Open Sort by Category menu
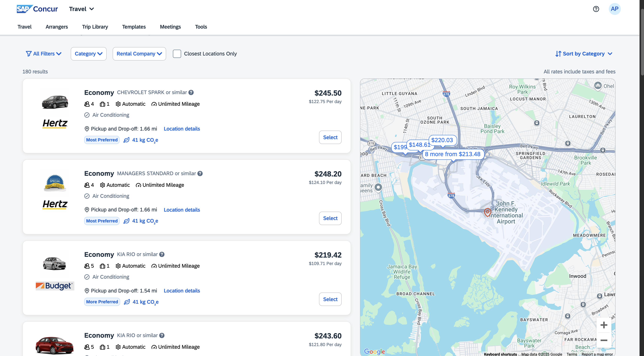This screenshot has width=644, height=356. [x=584, y=54]
